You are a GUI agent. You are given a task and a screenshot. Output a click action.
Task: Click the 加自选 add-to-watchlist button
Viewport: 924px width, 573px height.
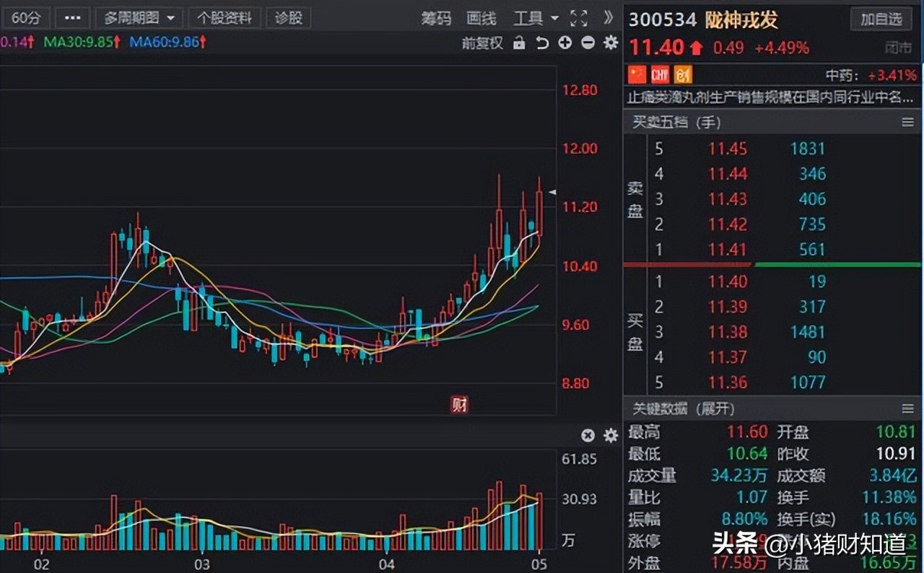(881, 19)
